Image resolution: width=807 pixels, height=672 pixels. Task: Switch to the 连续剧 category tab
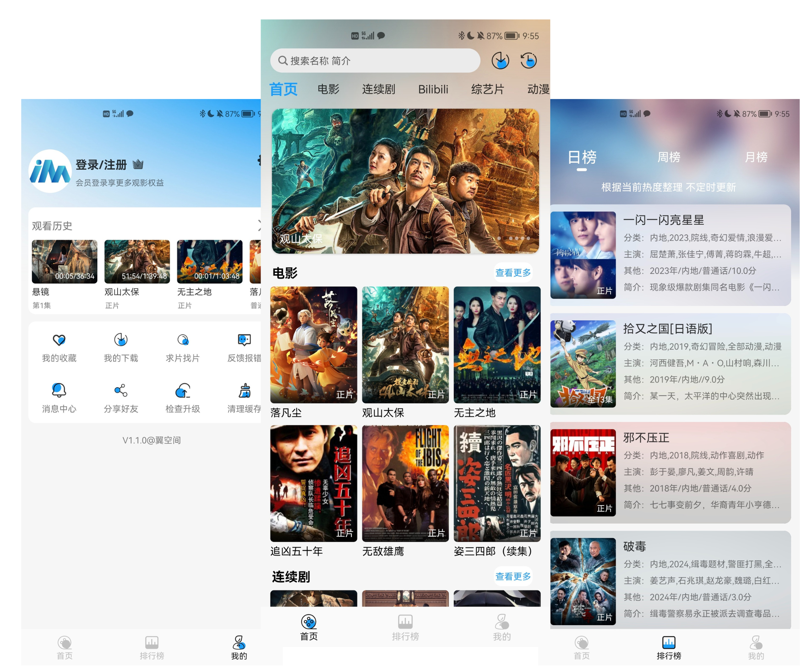pyautogui.click(x=378, y=89)
